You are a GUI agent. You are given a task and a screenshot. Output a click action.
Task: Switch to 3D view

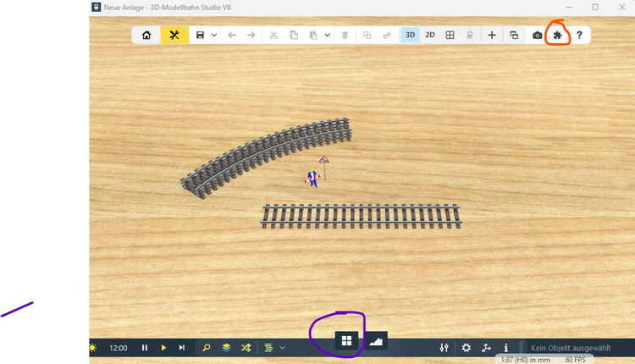pos(410,36)
